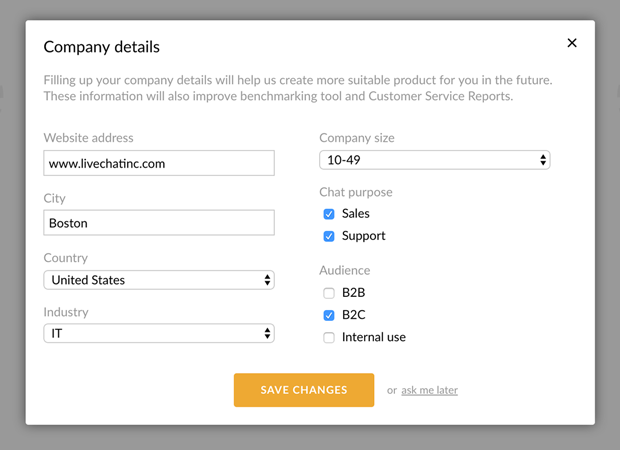Follow the "ask me later" link

[429, 390]
